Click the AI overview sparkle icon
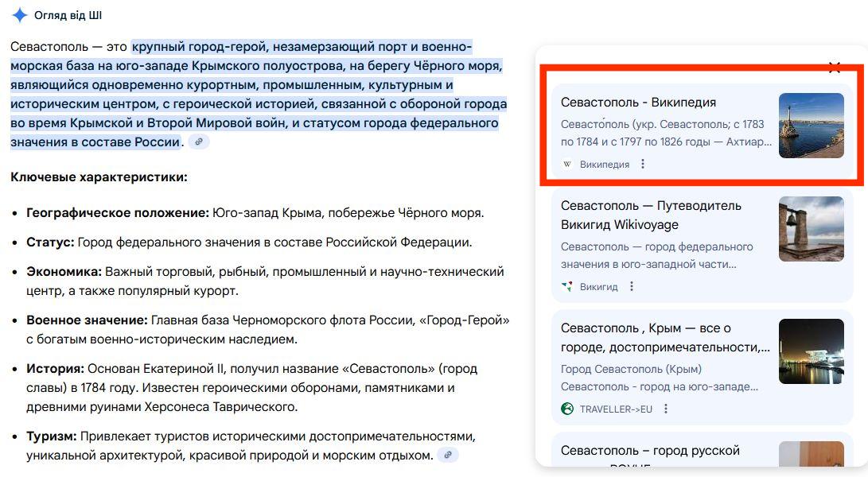This screenshot has width=868, height=477. [20, 15]
